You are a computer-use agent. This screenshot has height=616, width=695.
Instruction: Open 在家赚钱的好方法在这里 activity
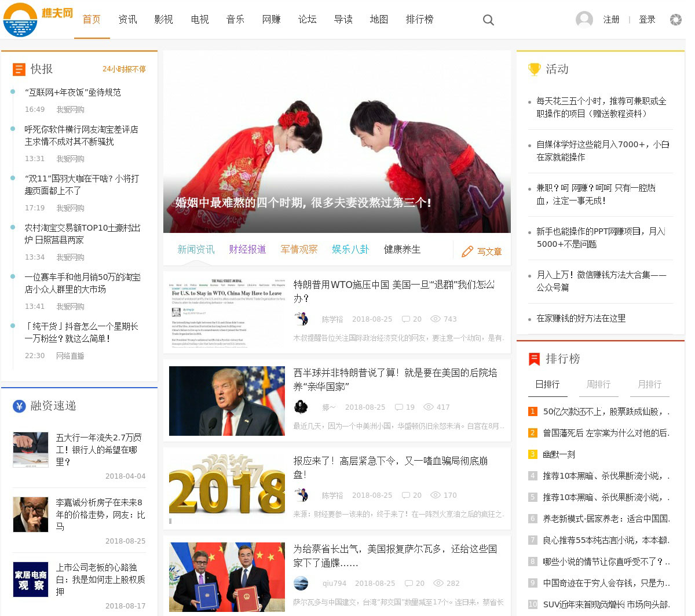click(x=581, y=319)
